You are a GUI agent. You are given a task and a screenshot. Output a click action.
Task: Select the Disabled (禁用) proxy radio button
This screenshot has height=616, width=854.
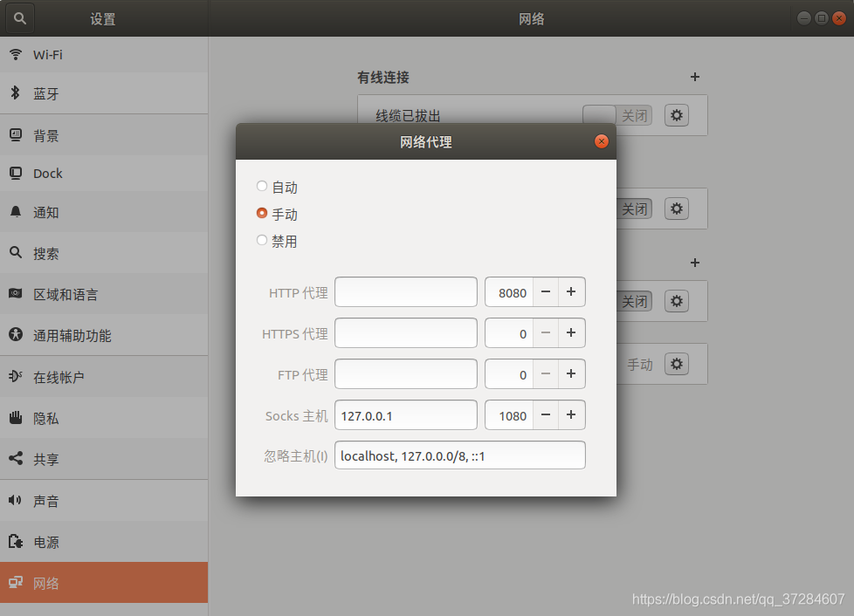[262, 240]
